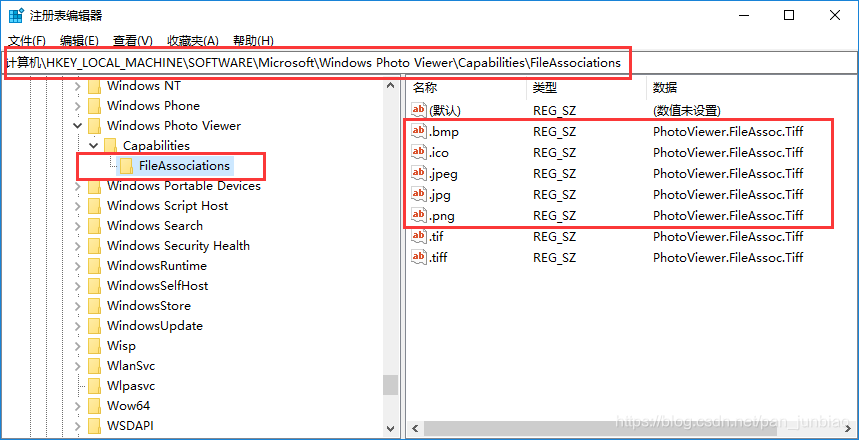859x440 pixels.
Task: Click the REG_SZ type of .png
Action: coord(554,215)
